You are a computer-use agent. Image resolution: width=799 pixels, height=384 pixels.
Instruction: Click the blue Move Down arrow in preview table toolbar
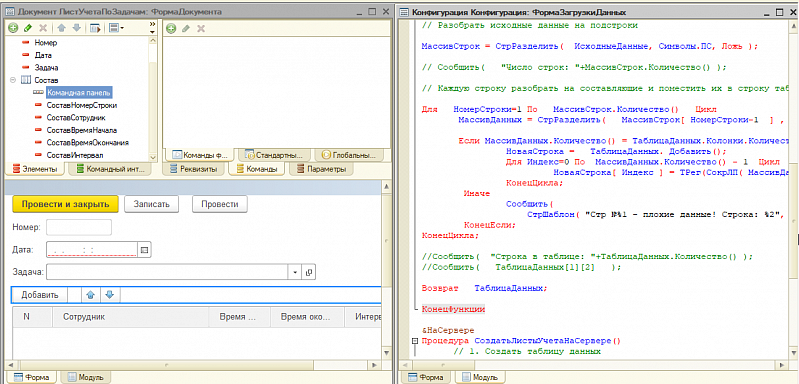click(110, 295)
